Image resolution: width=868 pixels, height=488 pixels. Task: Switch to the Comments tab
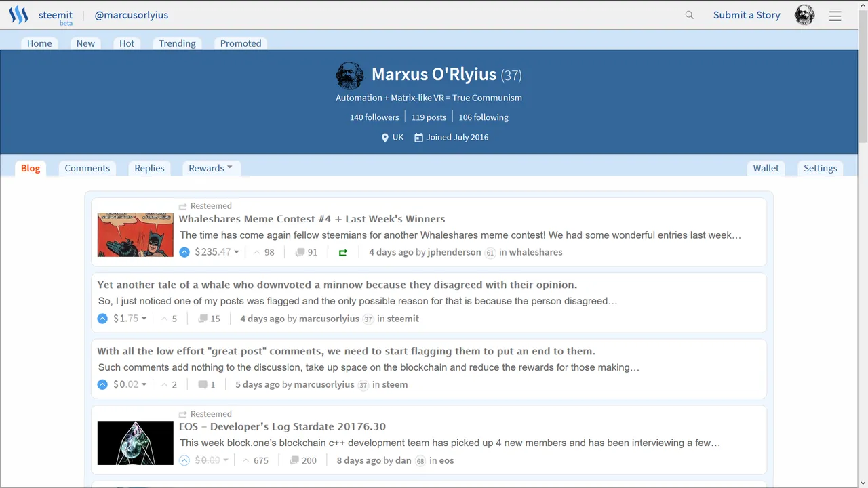click(x=87, y=168)
